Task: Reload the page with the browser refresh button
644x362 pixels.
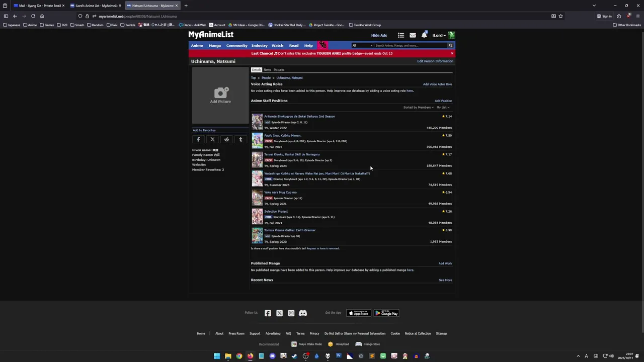Action: [33, 16]
